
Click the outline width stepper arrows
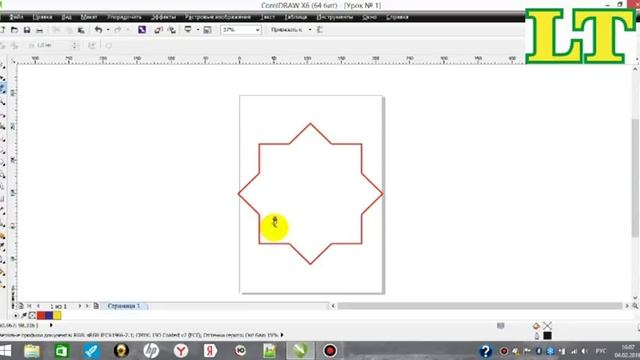75,45
